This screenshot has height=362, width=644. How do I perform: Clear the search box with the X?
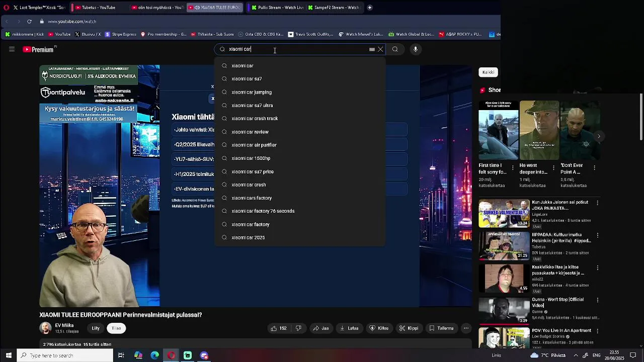[x=380, y=49]
